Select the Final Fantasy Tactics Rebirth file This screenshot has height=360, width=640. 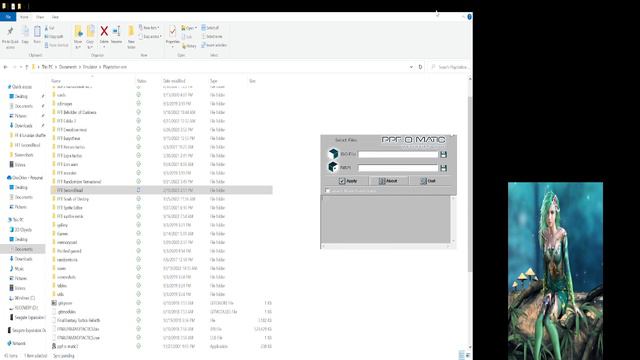tap(78, 320)
